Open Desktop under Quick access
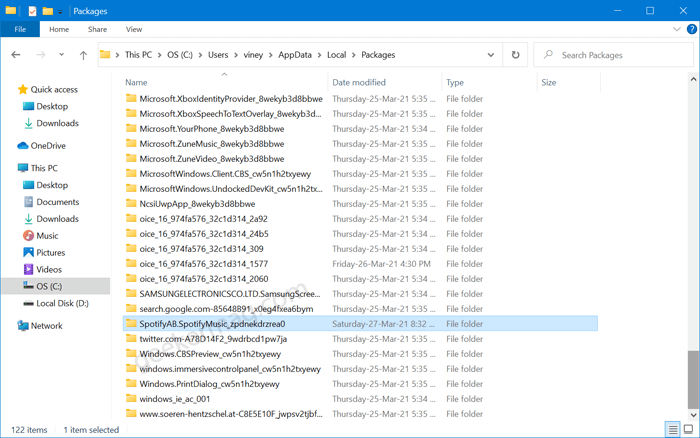Screen dimensions: 700x438 pyautogui.click(x=52, y=106)
